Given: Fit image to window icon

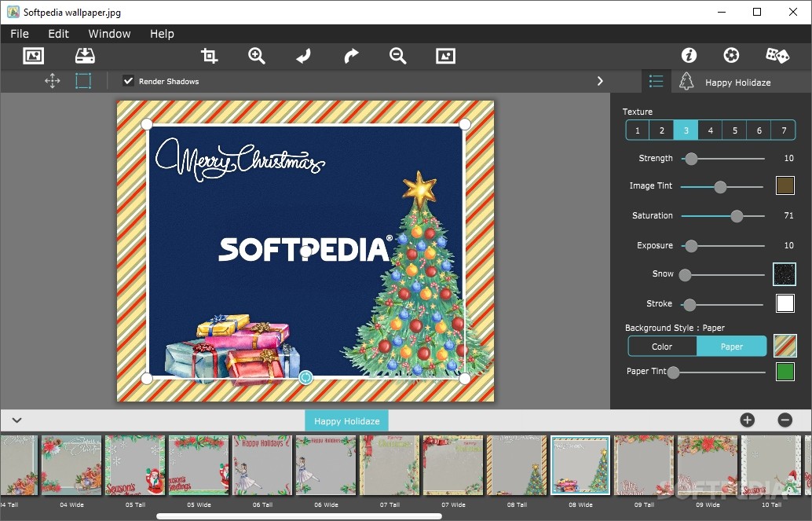Looking at the screenshot, I should [x=445, y=56].
